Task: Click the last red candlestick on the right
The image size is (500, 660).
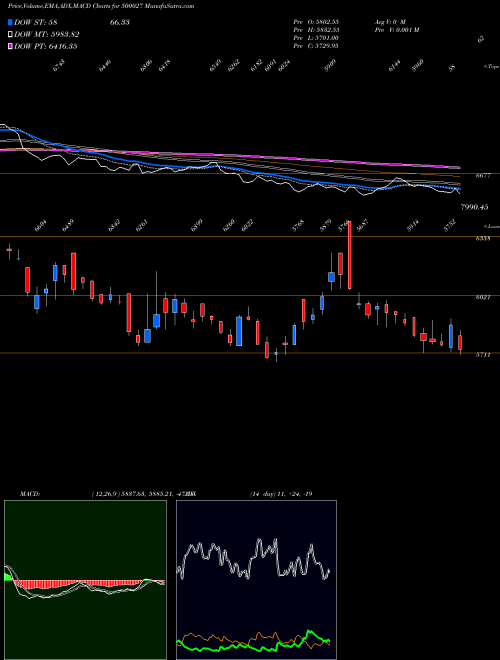Action: pyautogui.click(x=460, y=342)
